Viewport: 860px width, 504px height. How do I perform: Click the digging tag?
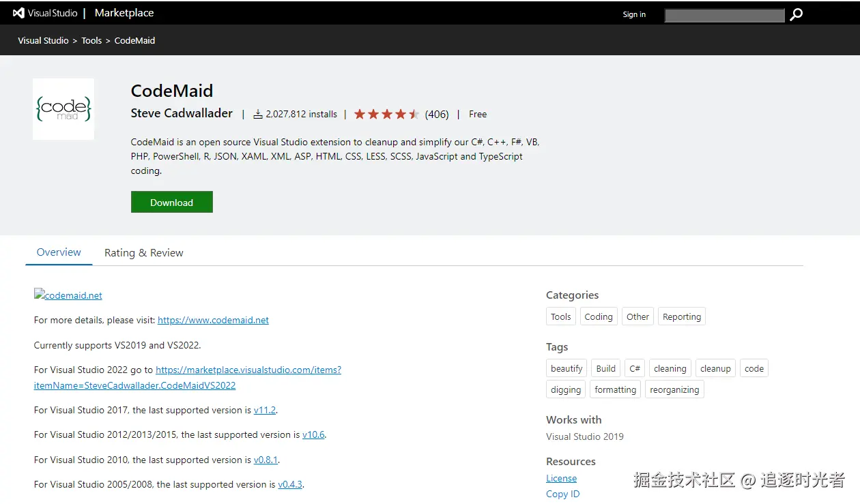tap(566, 389)
